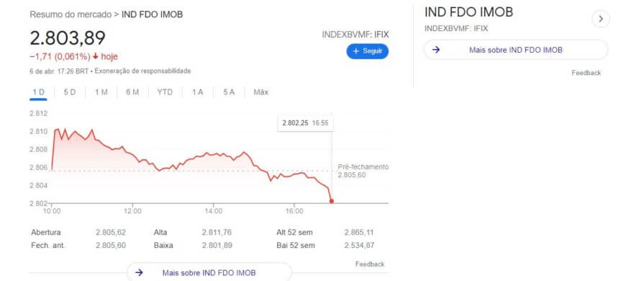Select the 1 D time range tab
Screen dimensions: 644x281
pyautogui.click(x=38, y=92)
